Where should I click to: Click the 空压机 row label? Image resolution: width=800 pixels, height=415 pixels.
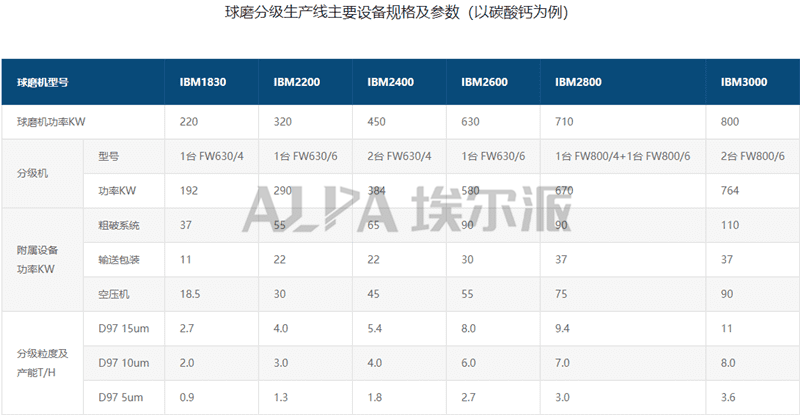[x=114, y=293]
